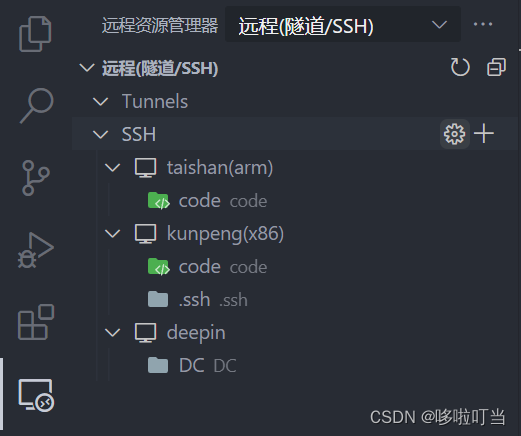Screen dimensions: 521x436
Task: Collapse the SSH section chevron
Action: coord(100,135)
